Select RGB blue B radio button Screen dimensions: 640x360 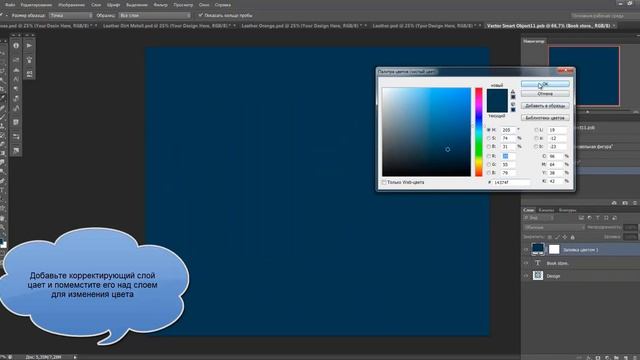(489, 173)
